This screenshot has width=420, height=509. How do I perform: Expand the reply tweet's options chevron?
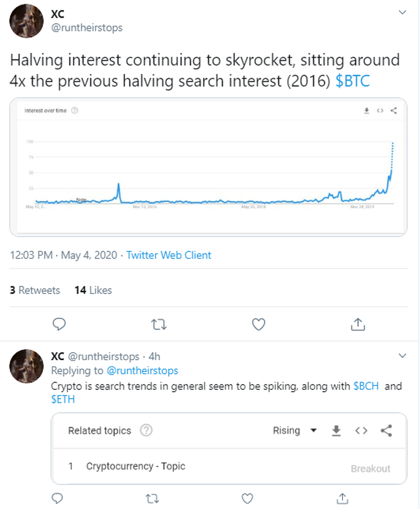403,356
